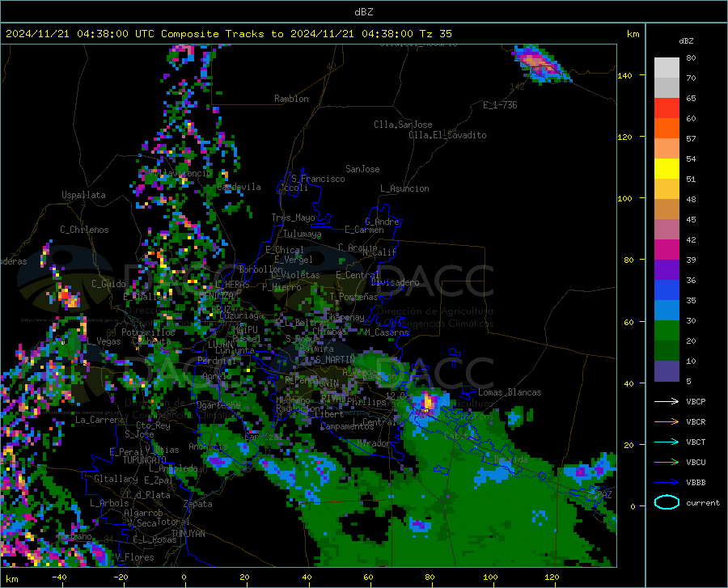Click the 5 dBZ scale value
Image resolution: width=728 pixels, height=588 pixels.
[688, 382]
